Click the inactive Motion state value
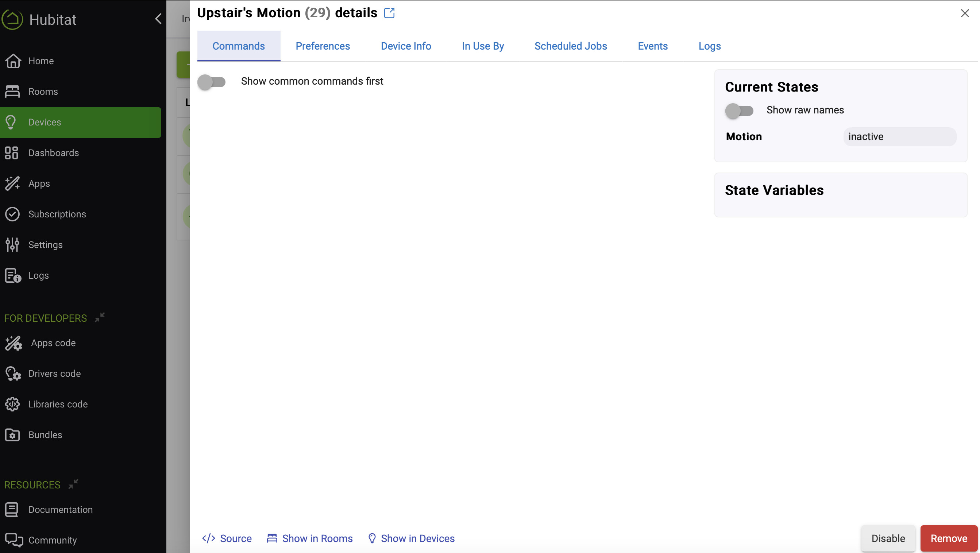Image resolution: width=980 pixels, height=553 pixels. (899, 136)
